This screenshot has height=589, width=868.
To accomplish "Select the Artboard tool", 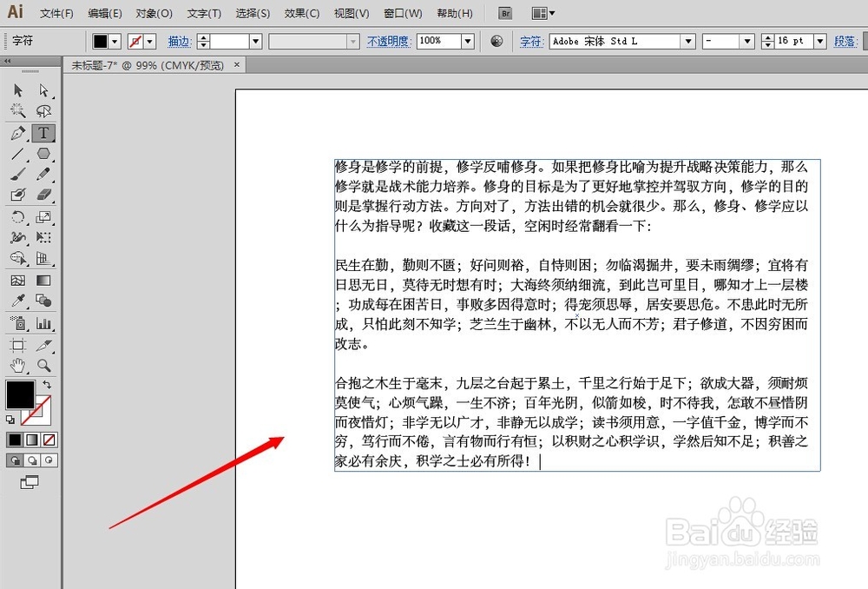I will (17, 345).
